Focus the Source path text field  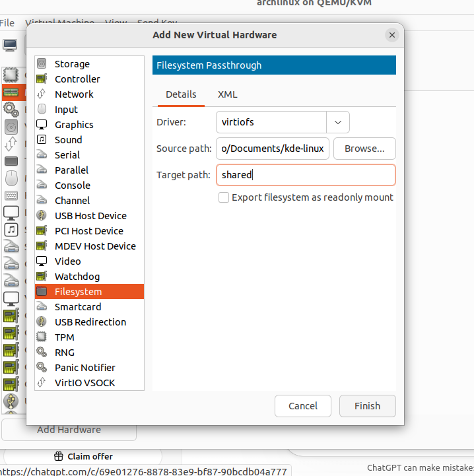(273, 149)
